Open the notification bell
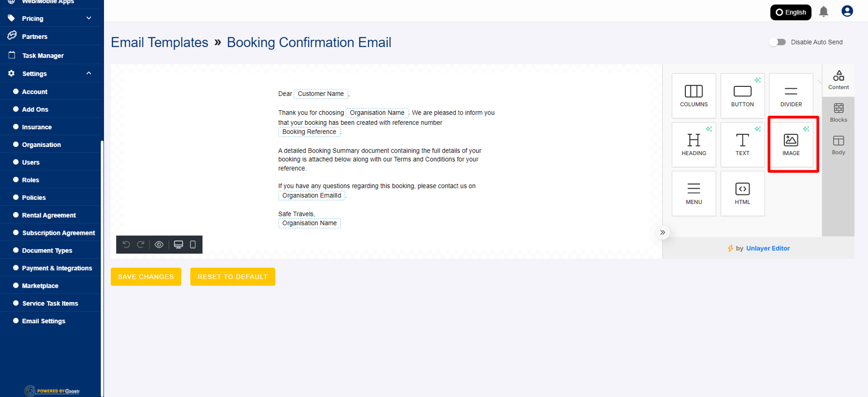868x397 pixels. (824, 11)
